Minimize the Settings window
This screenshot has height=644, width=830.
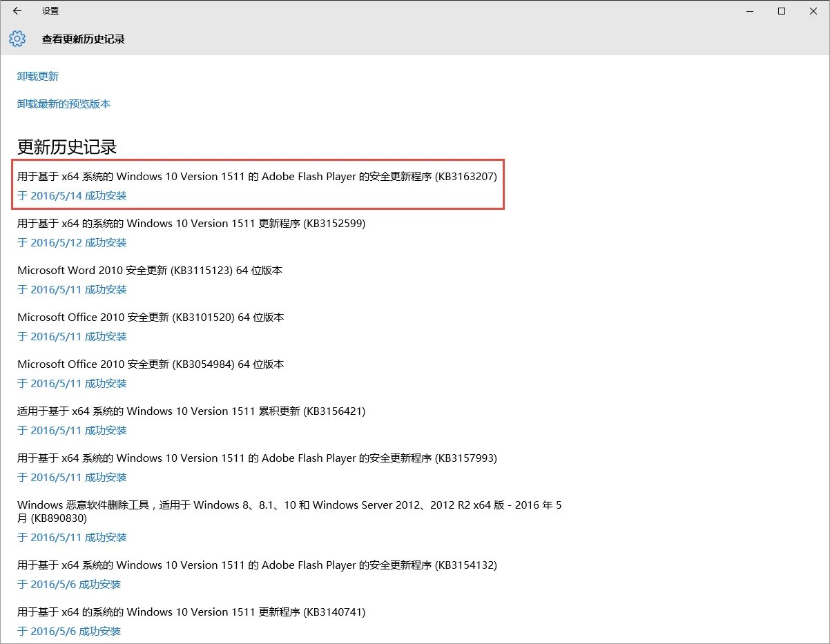(749, 11)
